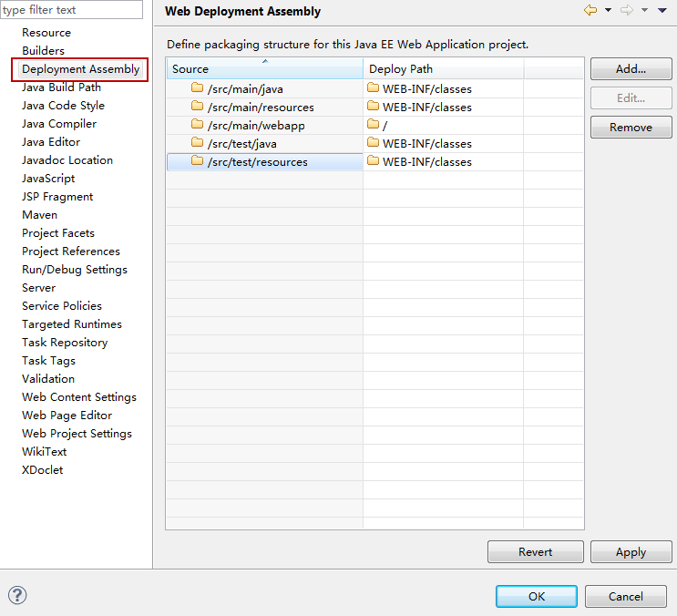Select the /src/test/java source row
The width and height of the screenshot is (677, 616).
tap(264, 143)
